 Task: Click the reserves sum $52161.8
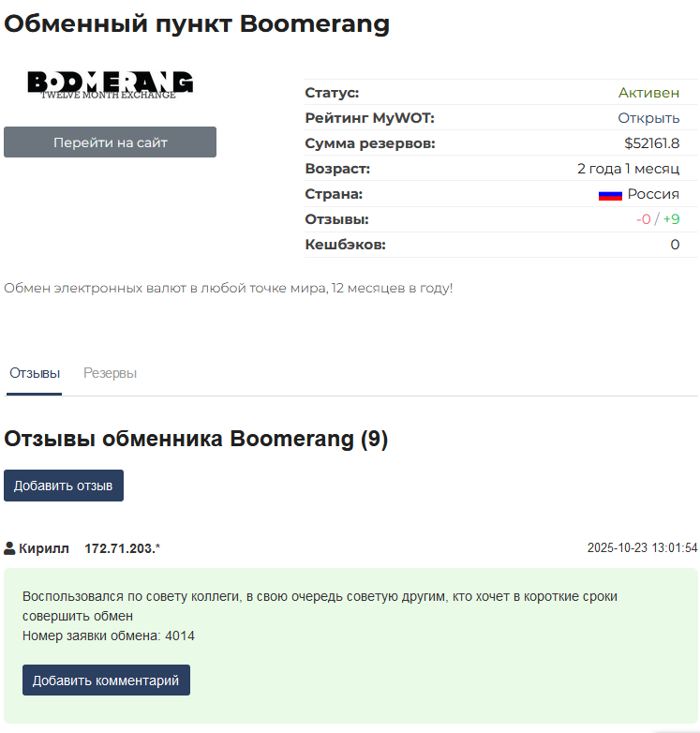pyautogui.click(x=651, y=143)
